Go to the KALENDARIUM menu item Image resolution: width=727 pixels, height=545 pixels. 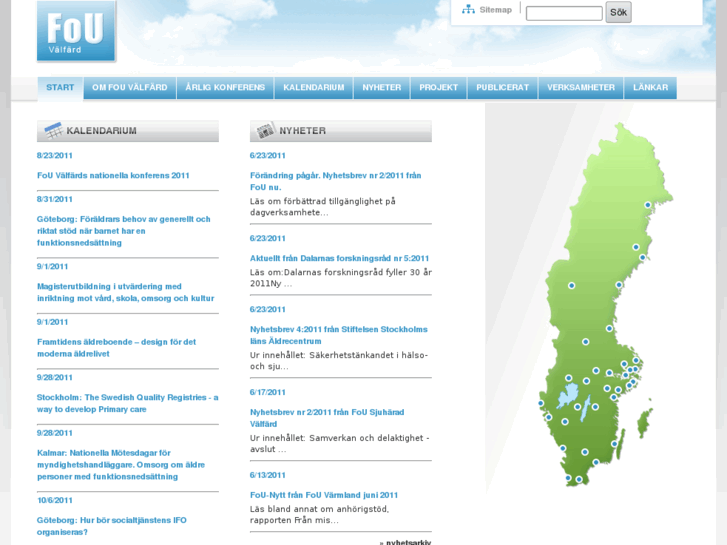[314, 88]
